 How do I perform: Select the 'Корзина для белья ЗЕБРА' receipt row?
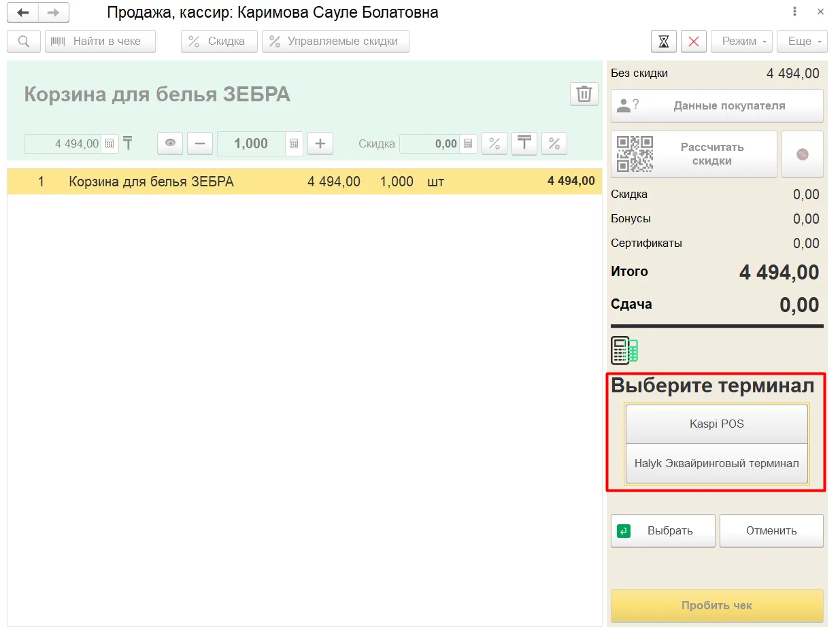coord(304,182)
